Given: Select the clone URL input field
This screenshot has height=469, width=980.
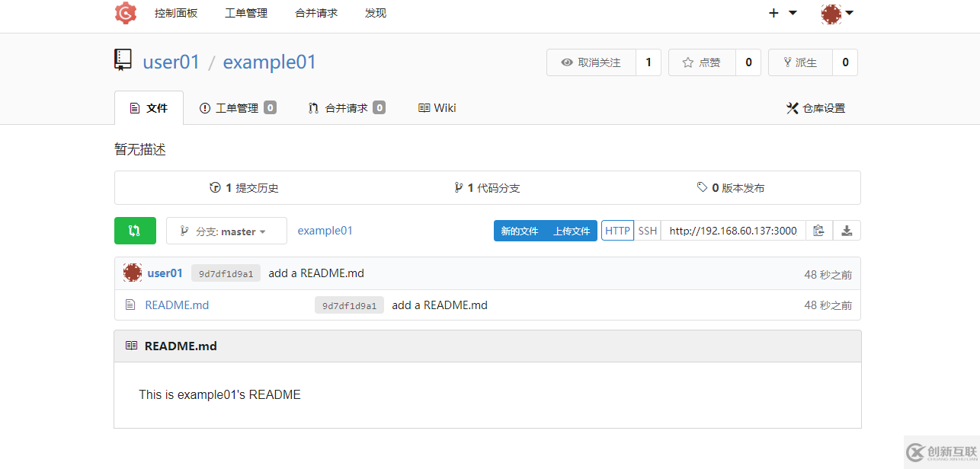Looking at the screenshot, I should point(732,230).
